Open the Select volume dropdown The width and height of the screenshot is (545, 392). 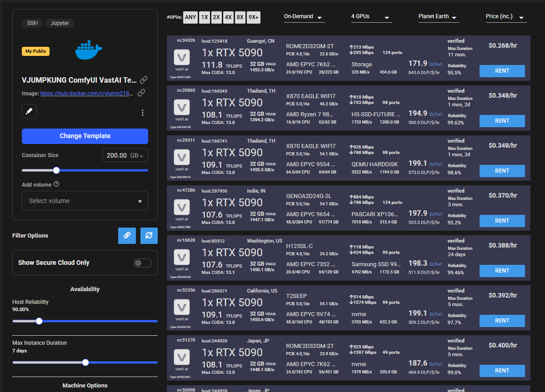coord(85,201)
